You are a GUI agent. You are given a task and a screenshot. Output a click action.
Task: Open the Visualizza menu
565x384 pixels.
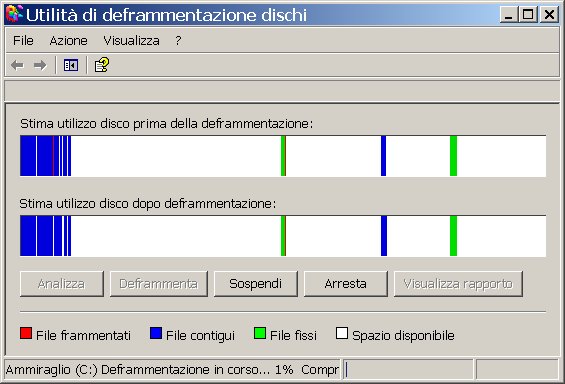pos(131,41)
